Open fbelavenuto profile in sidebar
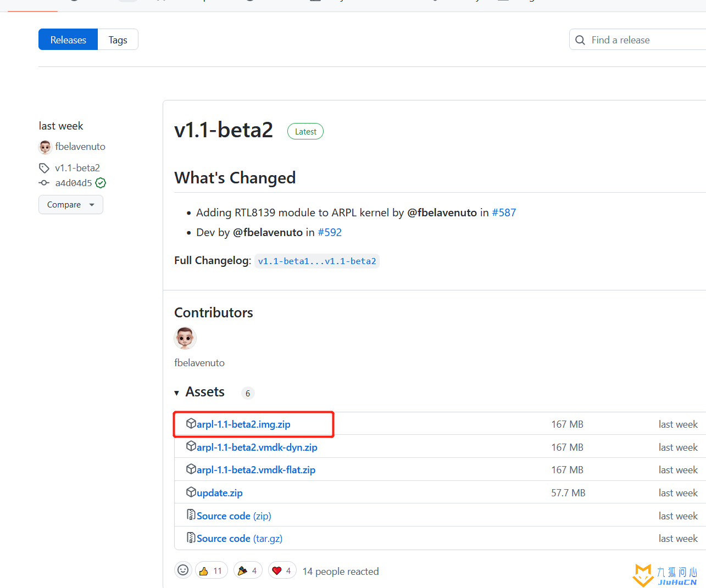 pos(80,147)
